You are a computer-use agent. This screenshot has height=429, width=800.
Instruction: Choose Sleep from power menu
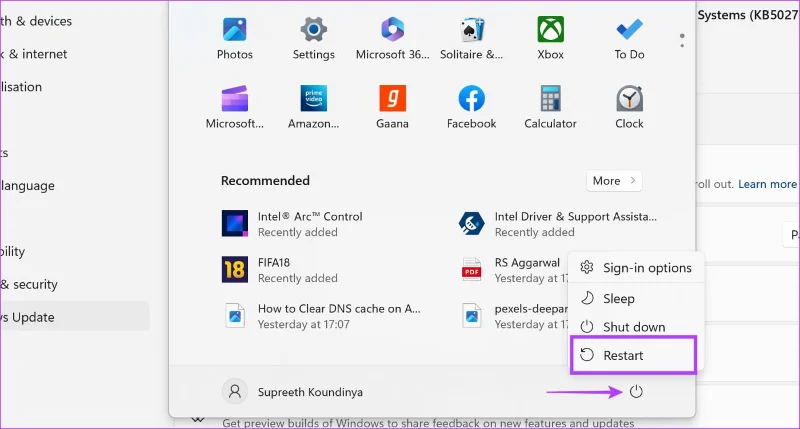pos(636,298)
